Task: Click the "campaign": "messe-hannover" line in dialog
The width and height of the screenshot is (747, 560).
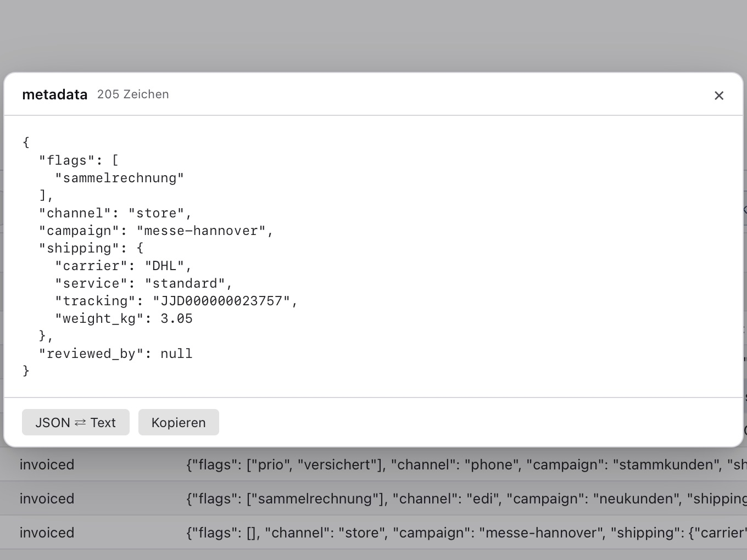Action: [156, 231]
